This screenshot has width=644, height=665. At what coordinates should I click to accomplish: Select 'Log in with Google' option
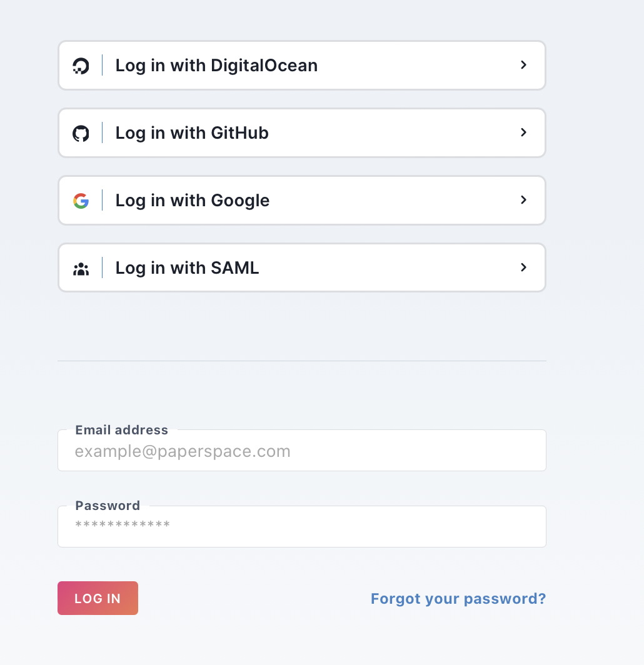tap(193, 201)
